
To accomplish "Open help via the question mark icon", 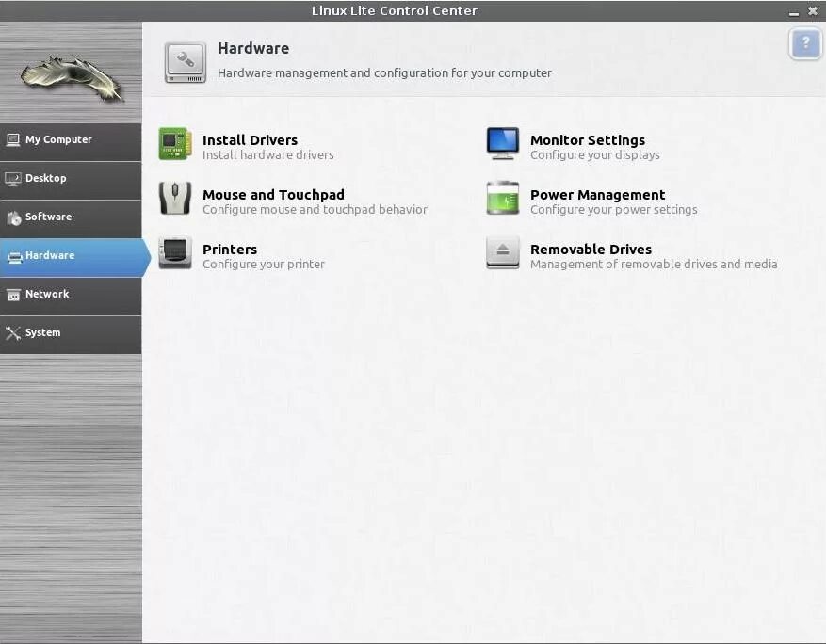I will tap(805, 43).
